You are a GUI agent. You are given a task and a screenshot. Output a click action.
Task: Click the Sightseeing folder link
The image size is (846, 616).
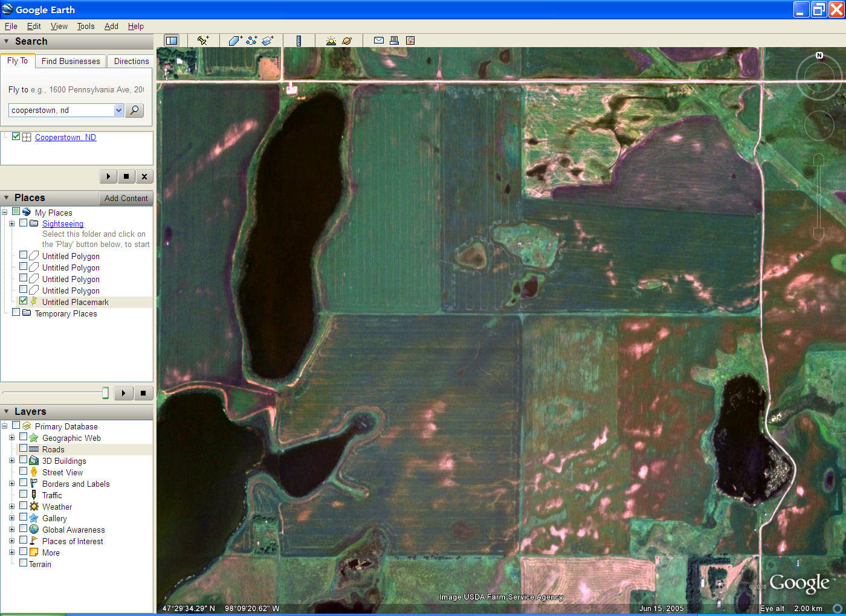pyautogui.click(x=63, y=223)
